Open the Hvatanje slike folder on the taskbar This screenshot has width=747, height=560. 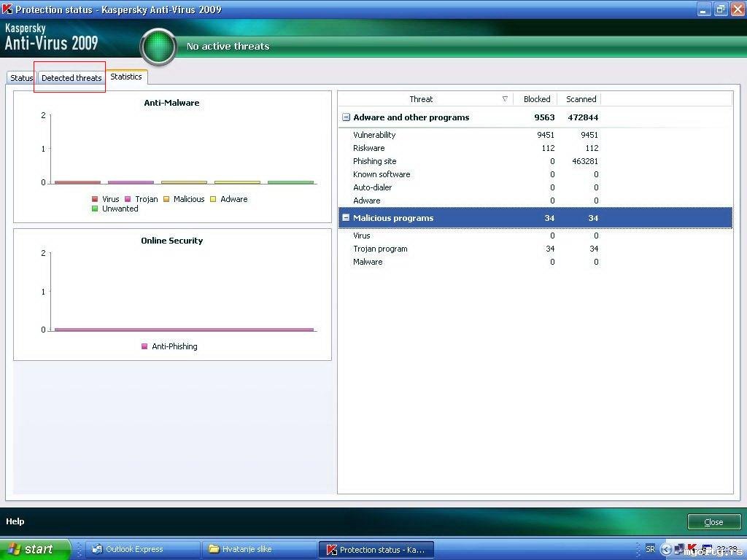tap(247, 549)
